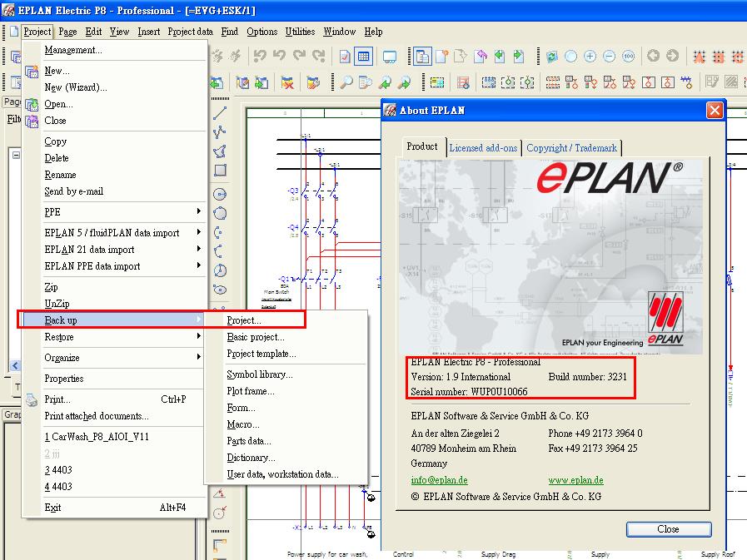The height and width of the screenshot is (560, 747).
Task: Collapse the tree node in page navigator
Action: pos(16,156)
